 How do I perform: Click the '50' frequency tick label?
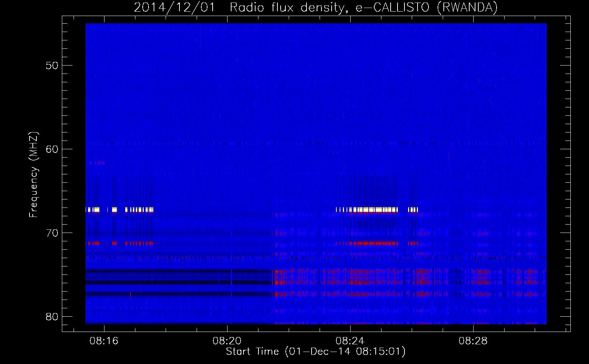[x=52, y=66]
